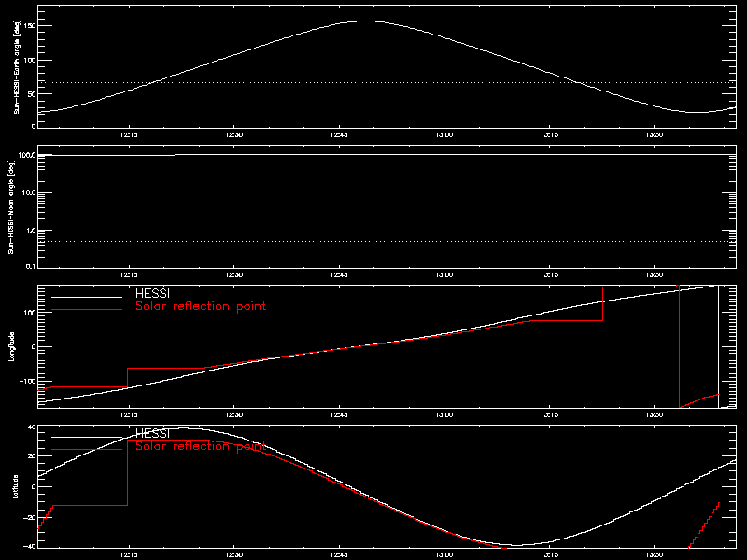Viewport: 747px width, 560px height.
Task: Click the 'Latitude' y-axis label
Action: (15, 486)
